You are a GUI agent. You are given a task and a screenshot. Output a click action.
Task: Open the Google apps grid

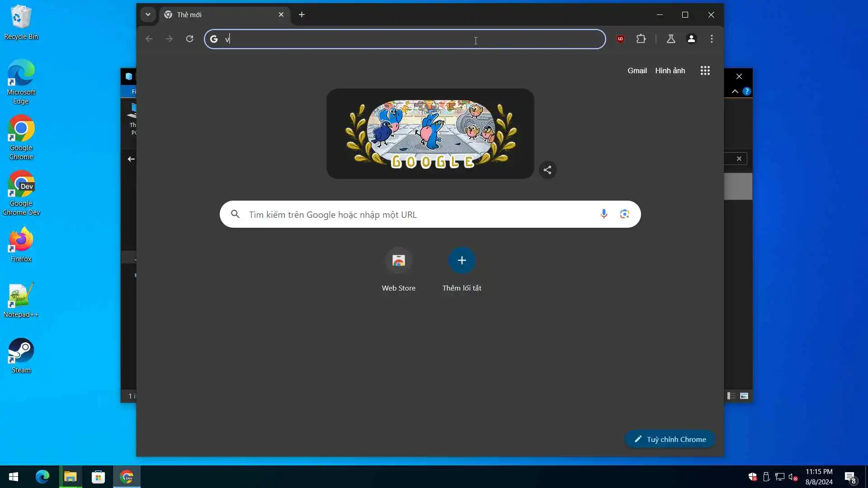705,70
